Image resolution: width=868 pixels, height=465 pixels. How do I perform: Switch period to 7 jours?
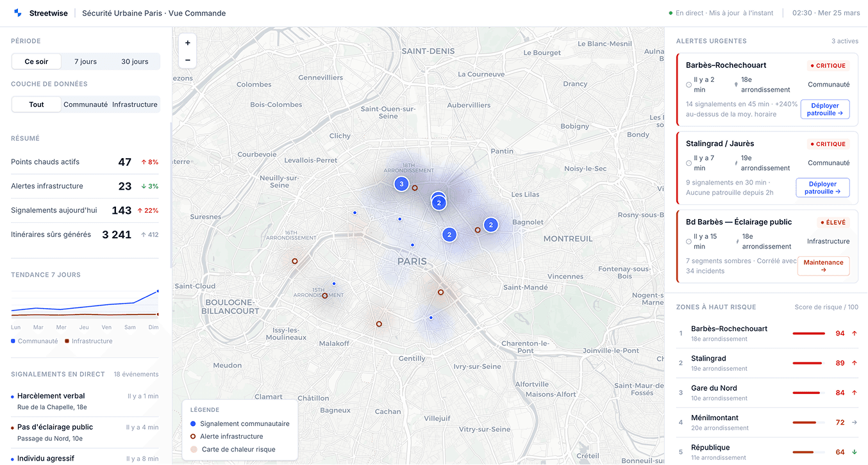pyautogui.click(x=85, y=61)
